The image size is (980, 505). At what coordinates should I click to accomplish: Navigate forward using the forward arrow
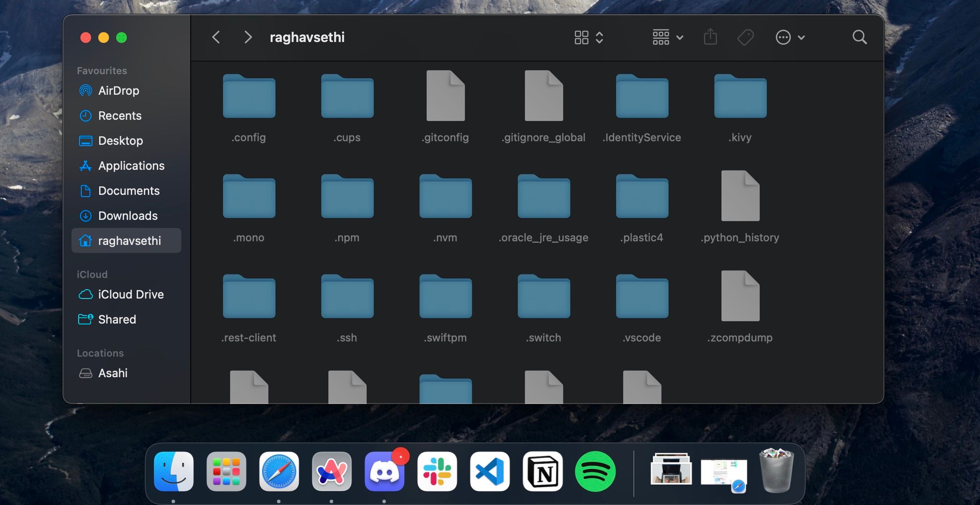[x=247, y=37]
